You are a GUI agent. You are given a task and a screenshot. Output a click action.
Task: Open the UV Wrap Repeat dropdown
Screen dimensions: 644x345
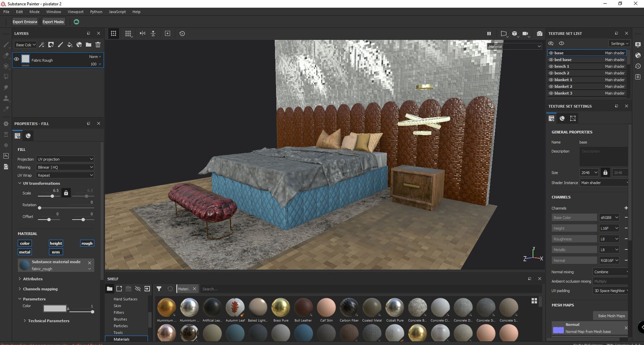pos(65,175)
